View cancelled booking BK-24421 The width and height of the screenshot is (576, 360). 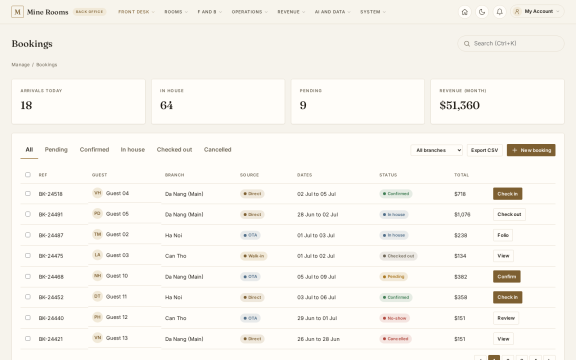503,339
